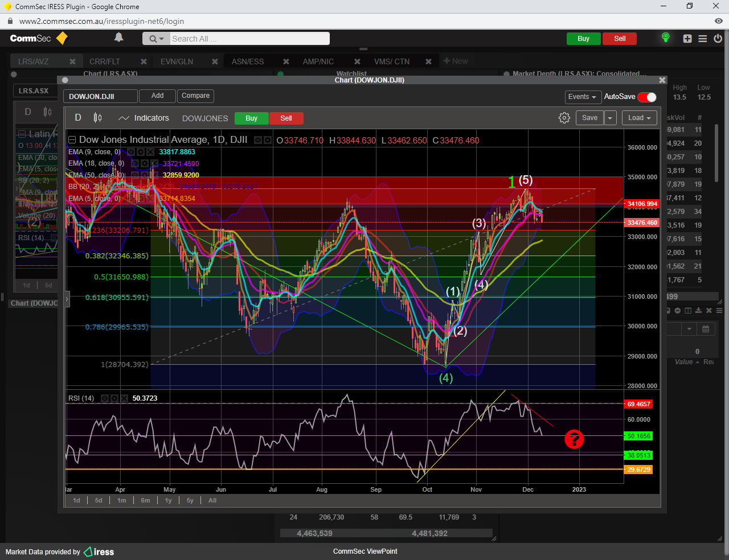729x560 pixels.
Task: Open the Events dropdown
Action: (582, 97)
